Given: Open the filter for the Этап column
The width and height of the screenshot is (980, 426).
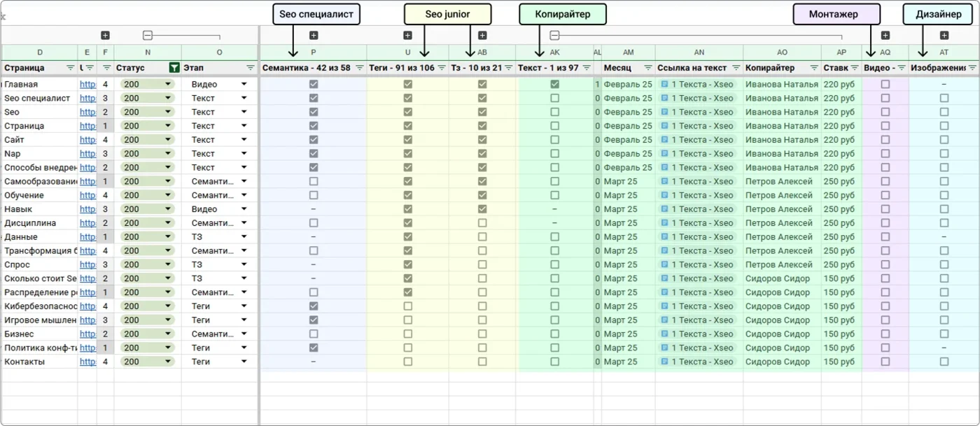Looking at the screenshot, I should pos(251,68).
